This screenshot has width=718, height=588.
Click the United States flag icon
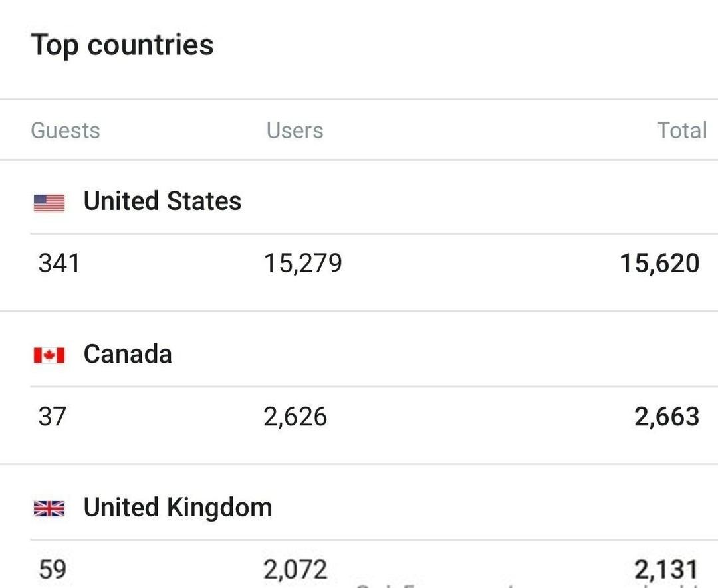point(49,203)
